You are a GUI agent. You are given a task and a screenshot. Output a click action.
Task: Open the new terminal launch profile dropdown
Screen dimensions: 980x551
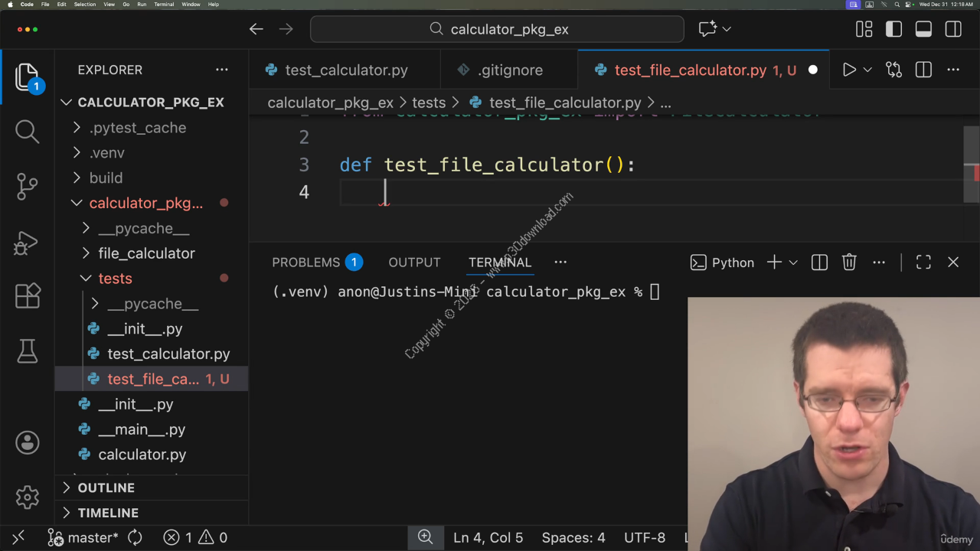click(x=793, y=262)
